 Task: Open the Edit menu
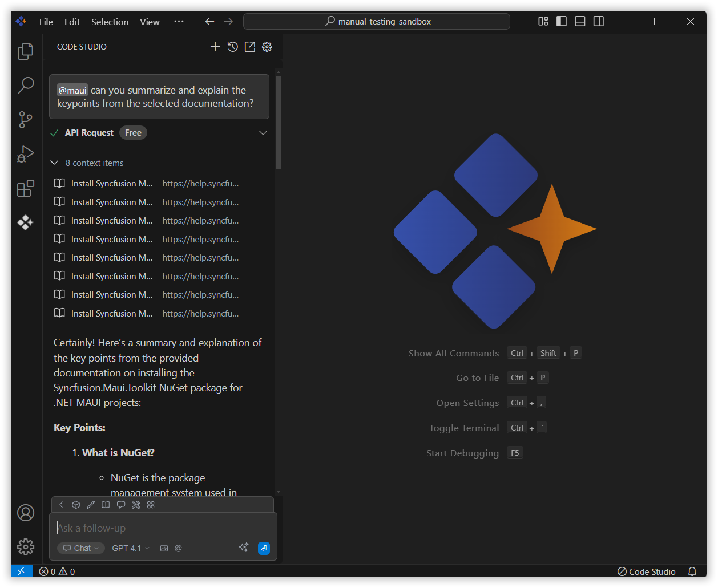pyautogui.click(x=72, y=22)
